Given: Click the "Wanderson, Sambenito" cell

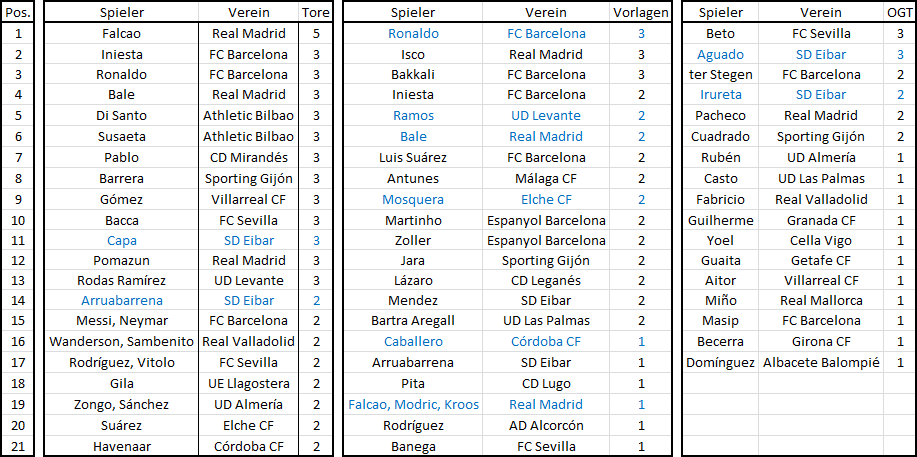Looking at the screenshot, I should pos(122,341).
